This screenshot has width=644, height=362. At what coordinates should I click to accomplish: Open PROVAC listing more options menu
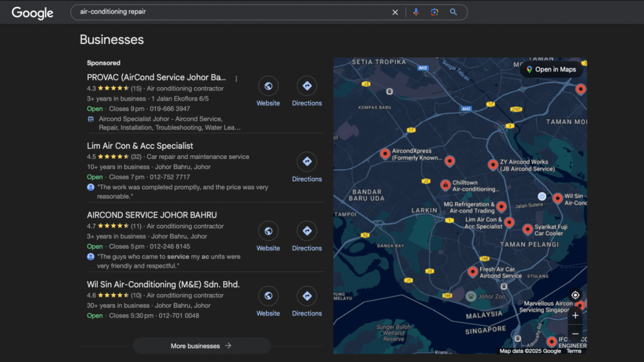click(x=236, y=79)
